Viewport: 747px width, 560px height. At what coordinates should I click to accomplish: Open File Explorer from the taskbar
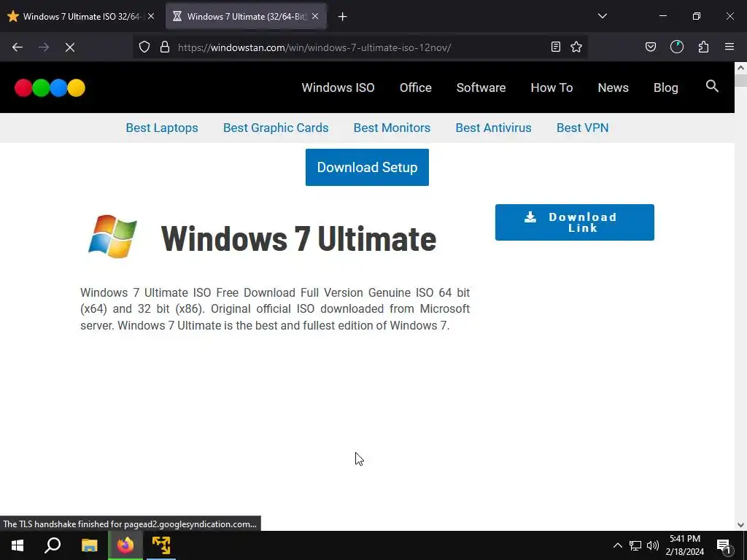pyautogui.click(x=89, y=545)
